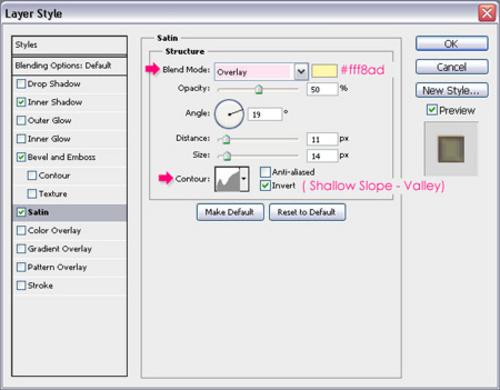Click the Contour curve thumbnail preview

[x=228, y=179]
